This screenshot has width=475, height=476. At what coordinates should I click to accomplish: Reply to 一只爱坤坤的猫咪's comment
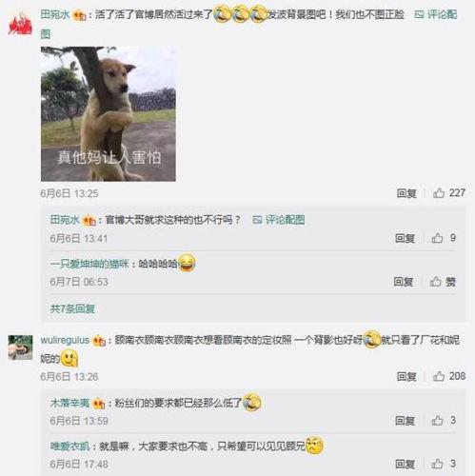[x=404, y=282]
